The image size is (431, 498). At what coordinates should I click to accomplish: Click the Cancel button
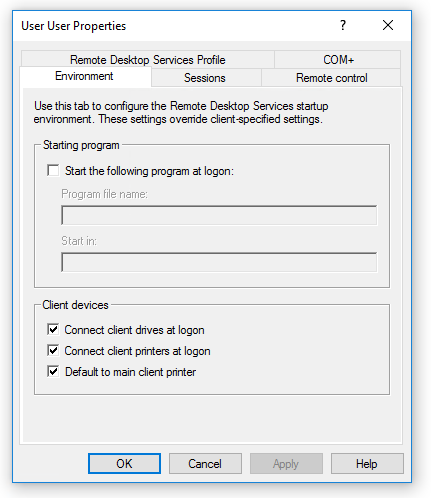tap(205, 463)
